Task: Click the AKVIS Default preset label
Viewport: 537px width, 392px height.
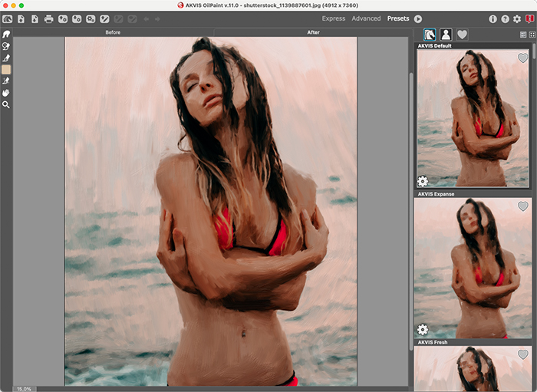Action: pos(435,45)
